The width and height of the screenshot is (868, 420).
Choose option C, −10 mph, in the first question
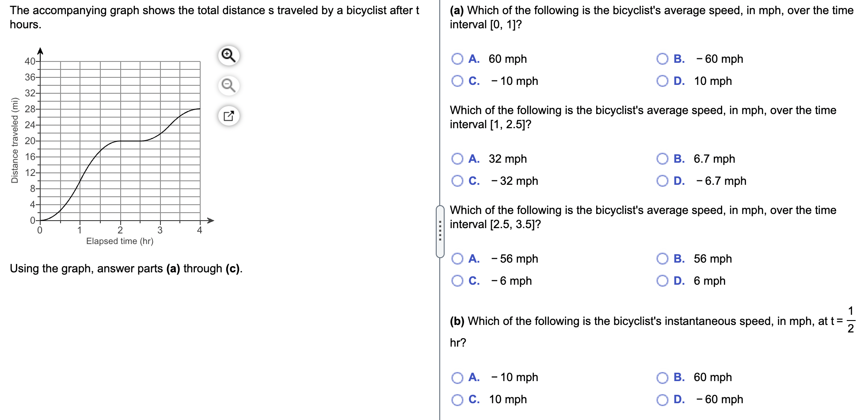coord(457,81)
